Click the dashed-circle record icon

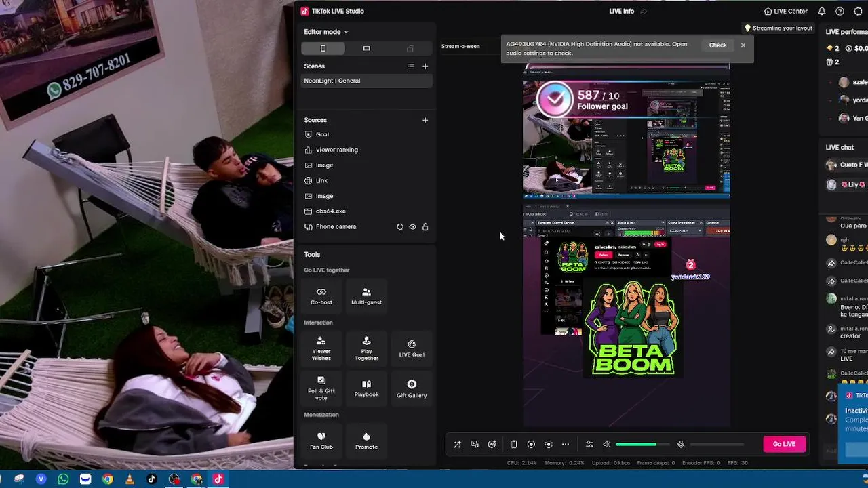[548, 445]
